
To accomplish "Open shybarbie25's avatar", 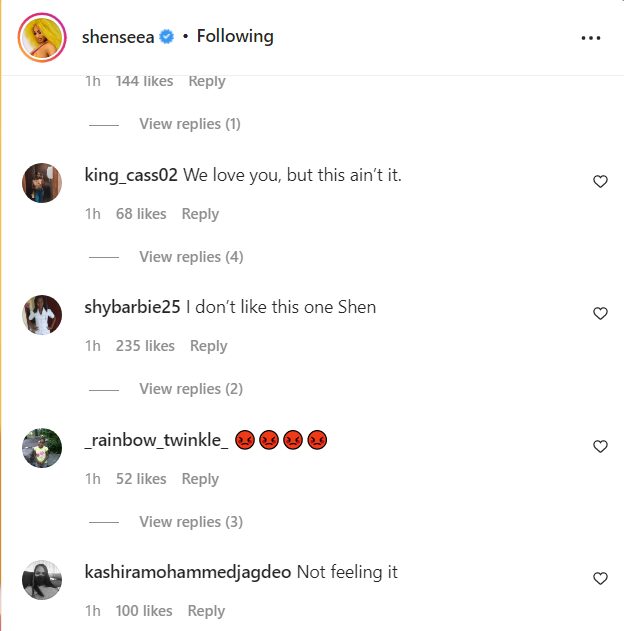I will (42, 315).
